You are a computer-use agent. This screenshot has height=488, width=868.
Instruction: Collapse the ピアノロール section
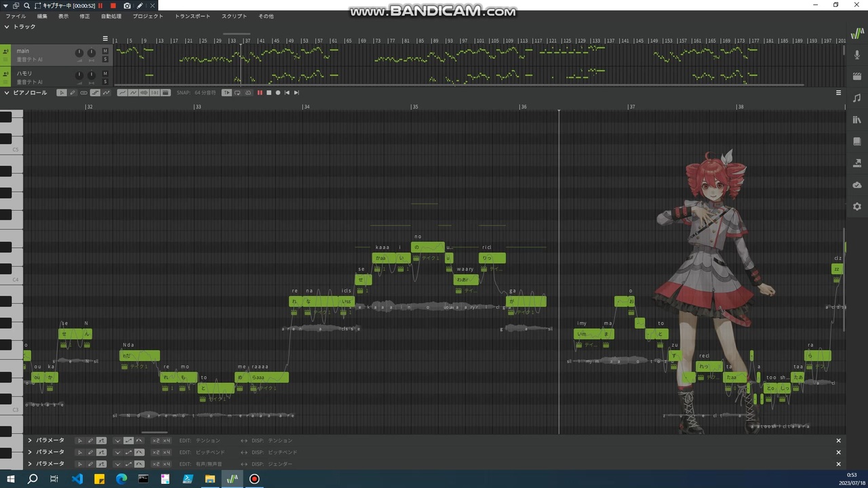tap(7, 93)
